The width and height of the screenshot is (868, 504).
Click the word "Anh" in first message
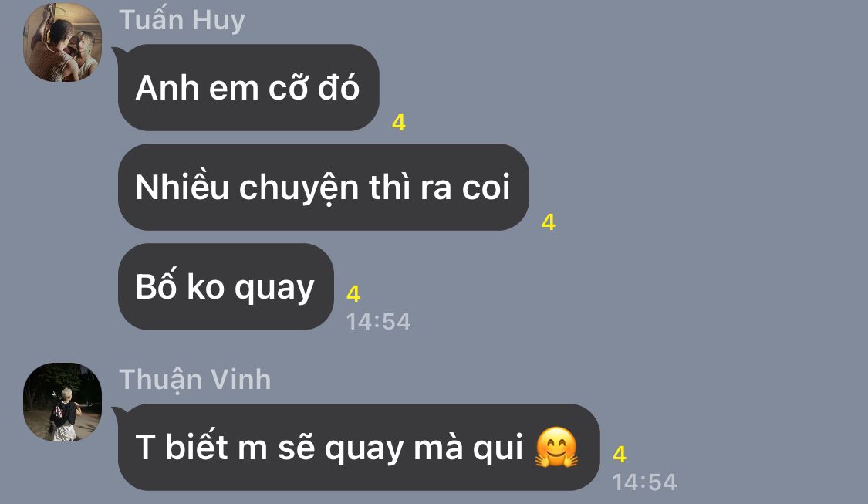[167, 88]
